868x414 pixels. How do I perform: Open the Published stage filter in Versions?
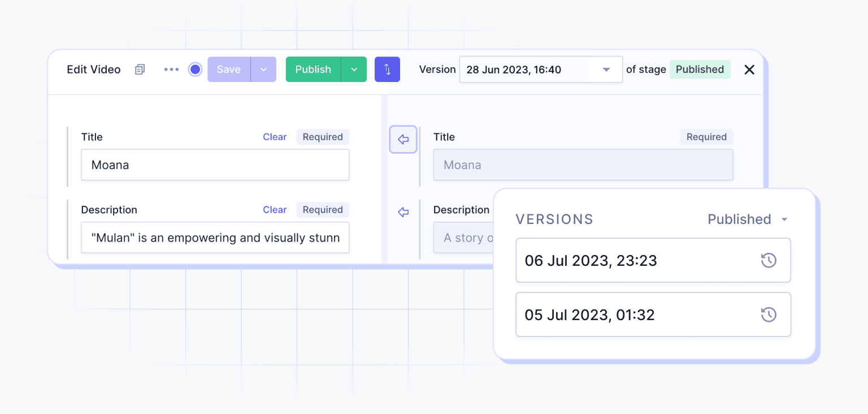coord(747,219)
